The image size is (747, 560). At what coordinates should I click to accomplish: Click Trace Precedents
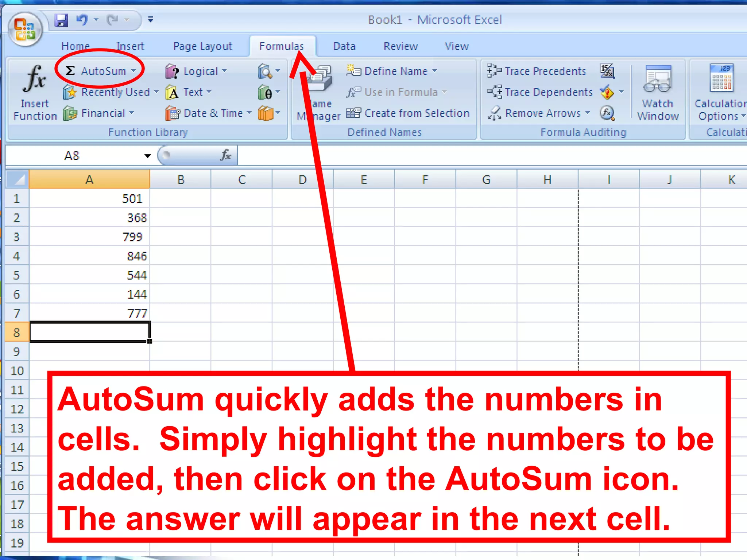[537, 71]
